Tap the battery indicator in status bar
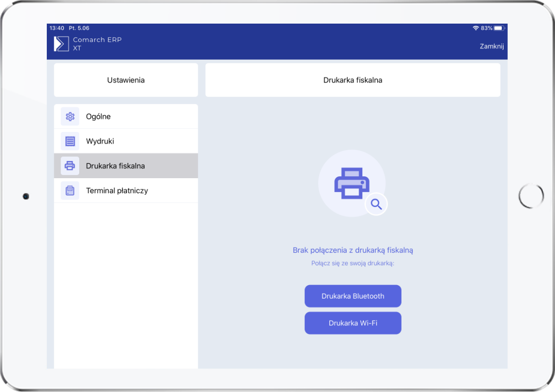The image size is (555, 392). [x=499, y=28]
